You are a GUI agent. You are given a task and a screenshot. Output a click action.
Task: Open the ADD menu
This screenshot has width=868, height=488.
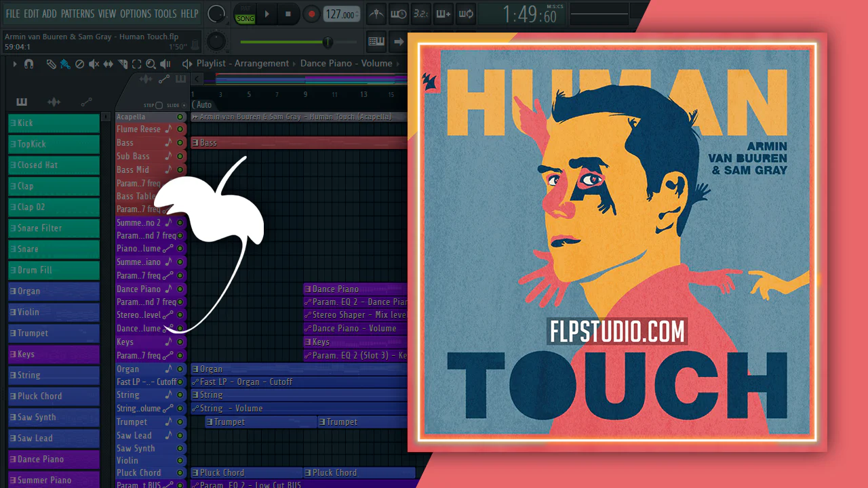click(50, 14)
